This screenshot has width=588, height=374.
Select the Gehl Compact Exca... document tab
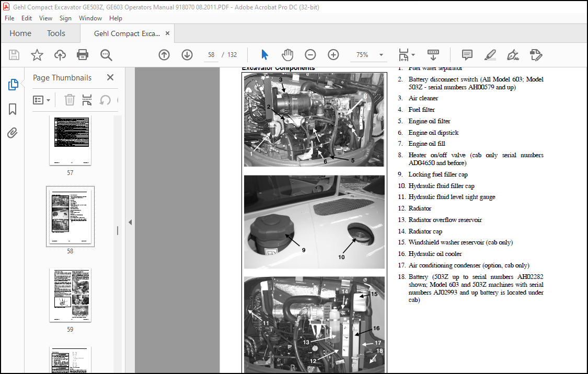(x=127, y=33)
